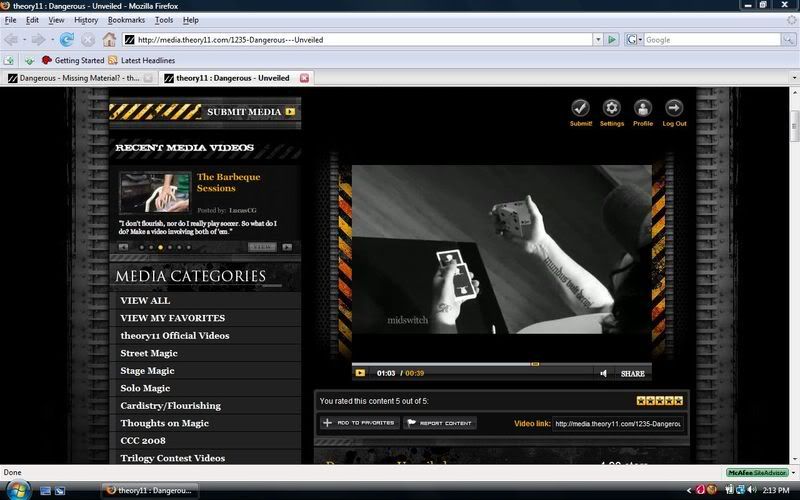Click SHARE in video player
The height and width of the screenshot is (500, 800).
pyautogui.click(x=633, y=373)
